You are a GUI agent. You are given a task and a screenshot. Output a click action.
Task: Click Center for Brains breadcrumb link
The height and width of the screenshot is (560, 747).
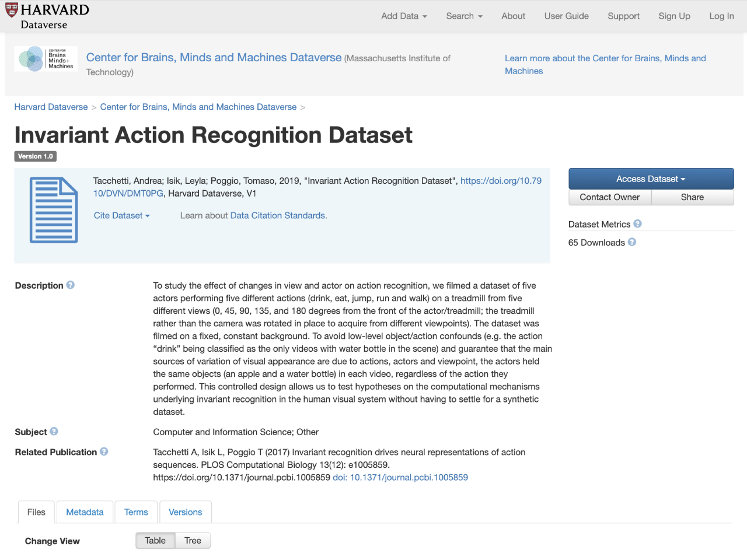point(198,107)
